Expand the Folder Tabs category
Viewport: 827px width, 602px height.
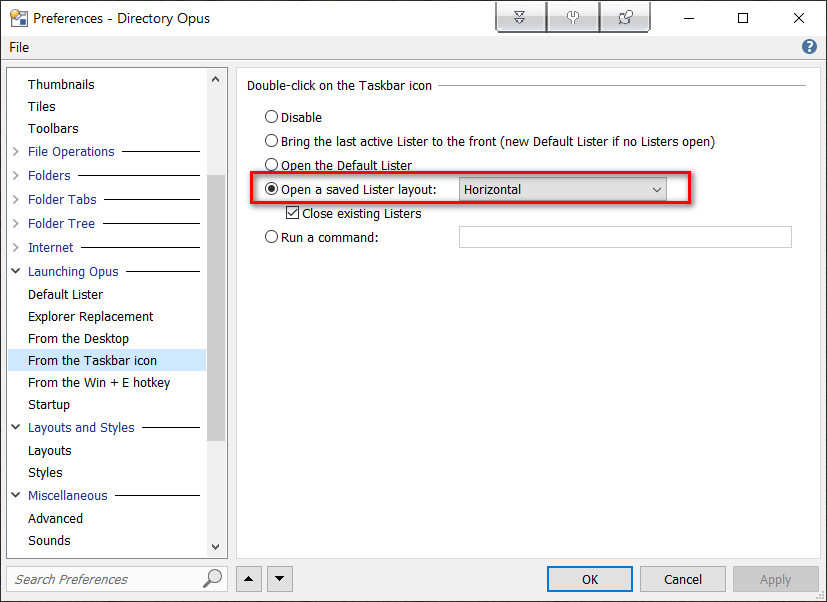[x=16, y=200]
